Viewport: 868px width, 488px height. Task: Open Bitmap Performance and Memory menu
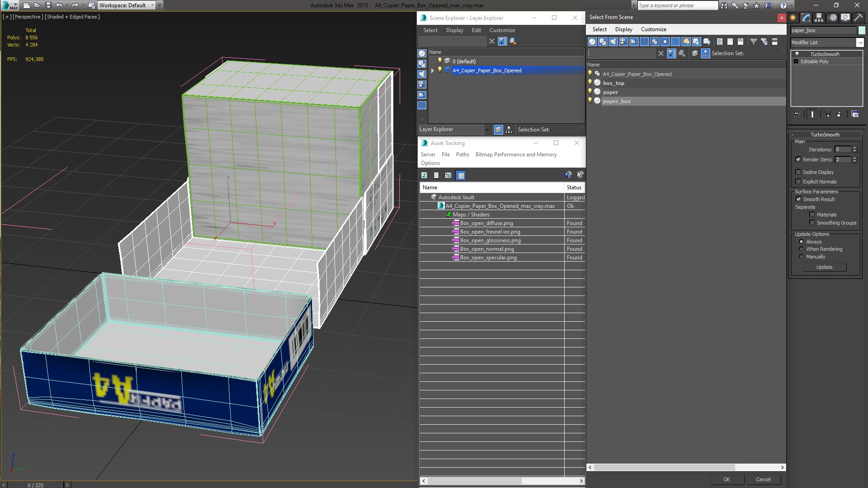(x=516, y=155)
